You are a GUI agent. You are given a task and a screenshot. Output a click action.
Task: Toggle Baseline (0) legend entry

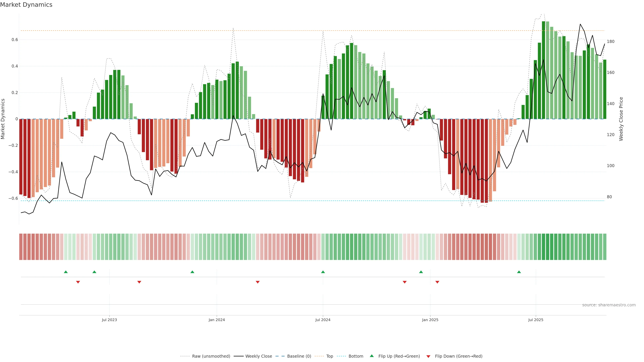coord(299,356)
